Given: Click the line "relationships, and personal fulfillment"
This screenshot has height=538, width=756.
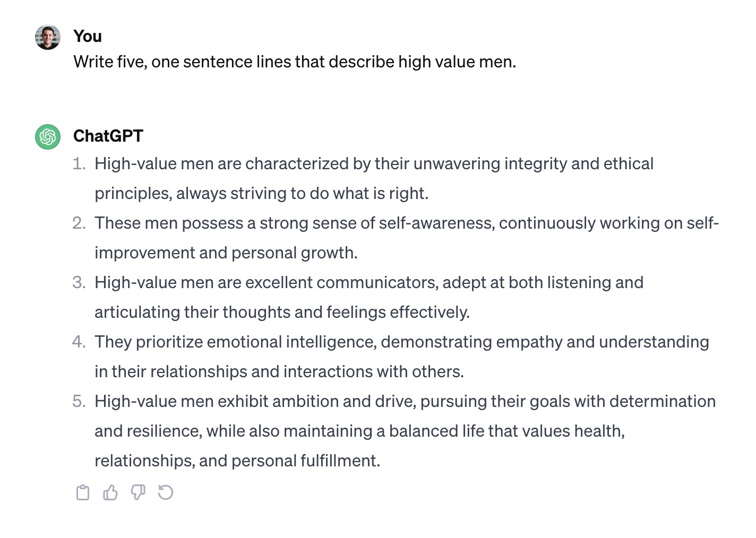Looking at the screenshot, I should point(237,461).
